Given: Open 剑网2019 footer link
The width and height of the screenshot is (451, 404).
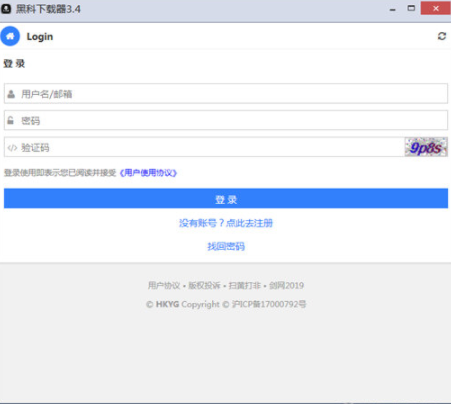Looking at the screenshot, I should click(x=286, y=285).
